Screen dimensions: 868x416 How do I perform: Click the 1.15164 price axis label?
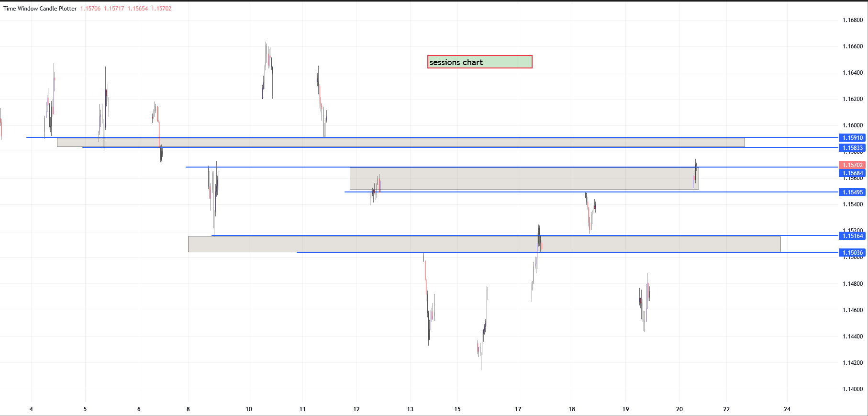pyautogui.click(x=852, y=236)
